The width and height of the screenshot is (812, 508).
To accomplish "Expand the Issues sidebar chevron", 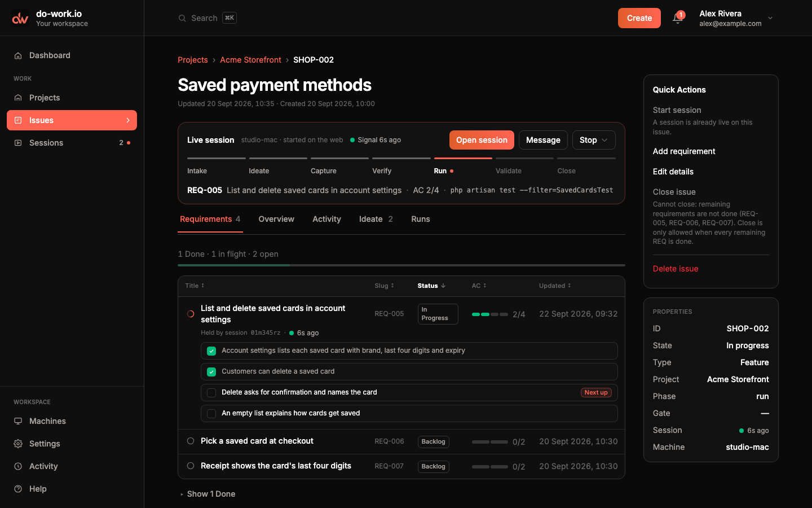I will 128,120.
